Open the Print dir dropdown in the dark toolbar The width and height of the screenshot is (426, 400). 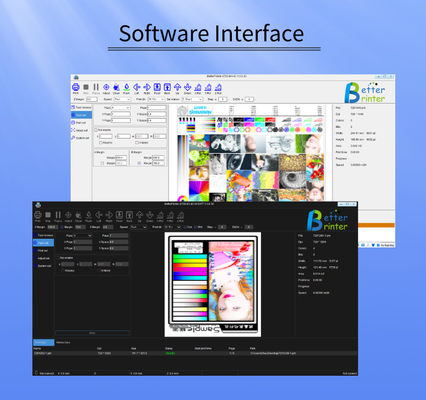pyautogui.click(x=172, y=227)
